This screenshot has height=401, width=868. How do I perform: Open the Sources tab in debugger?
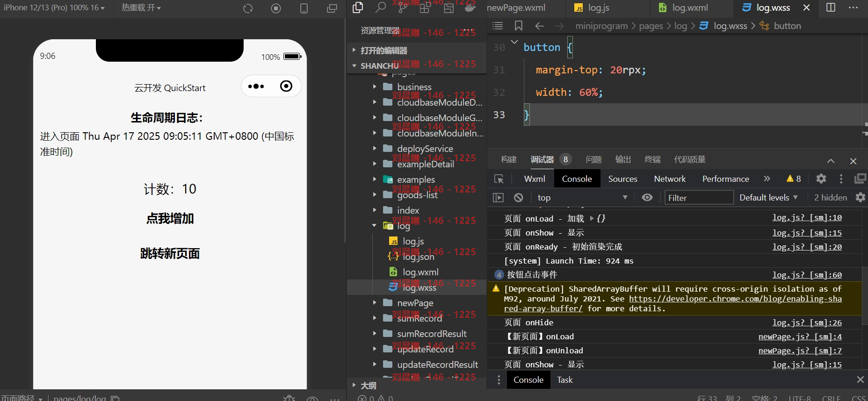(x=622, y=179)
